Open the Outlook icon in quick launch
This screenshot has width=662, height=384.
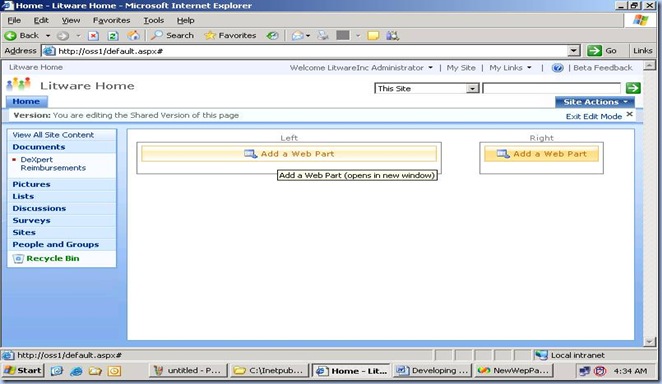114,371
